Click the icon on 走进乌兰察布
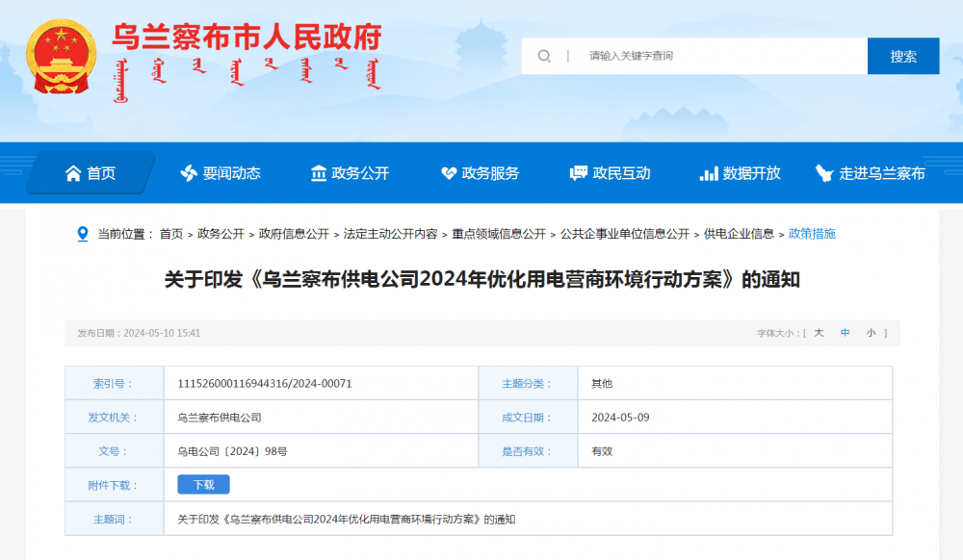 (822, 173)
